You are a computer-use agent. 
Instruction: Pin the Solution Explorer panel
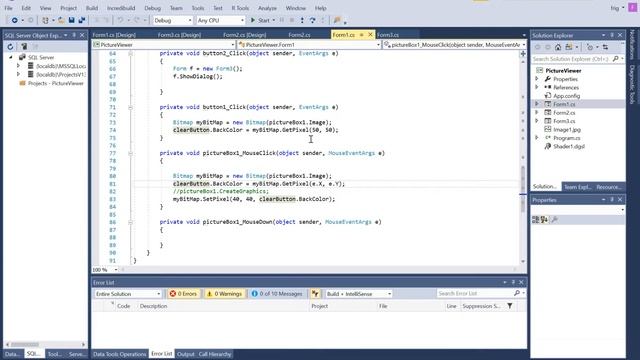(x=612, y=35)
